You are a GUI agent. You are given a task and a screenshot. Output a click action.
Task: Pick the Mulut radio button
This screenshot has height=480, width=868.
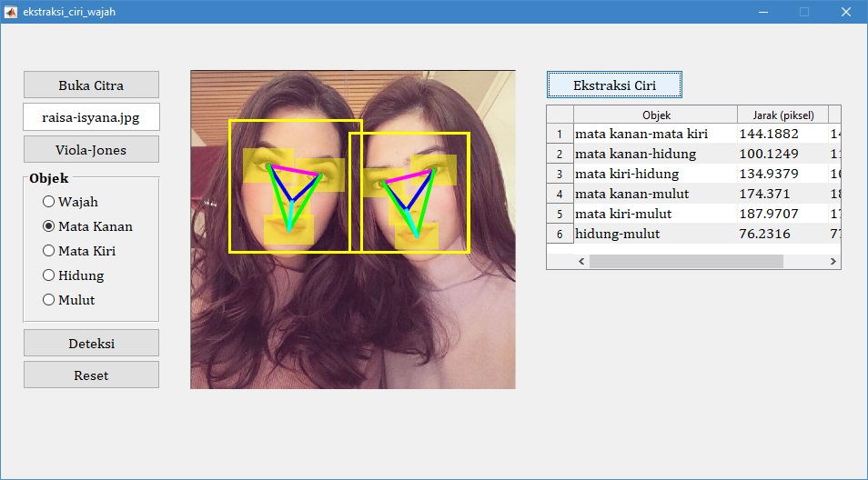pyautogui.click(x=49, y=300)
